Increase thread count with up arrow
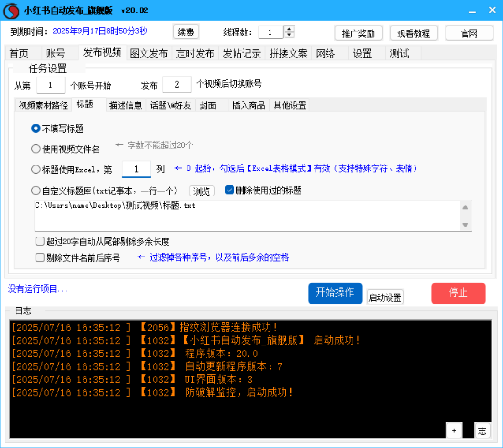Screen dimensions: 503x448 (290, 29)
